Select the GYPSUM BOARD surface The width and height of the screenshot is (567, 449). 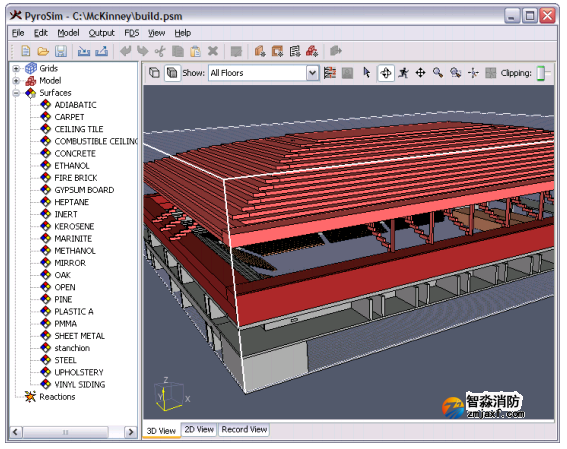[84, 190]
